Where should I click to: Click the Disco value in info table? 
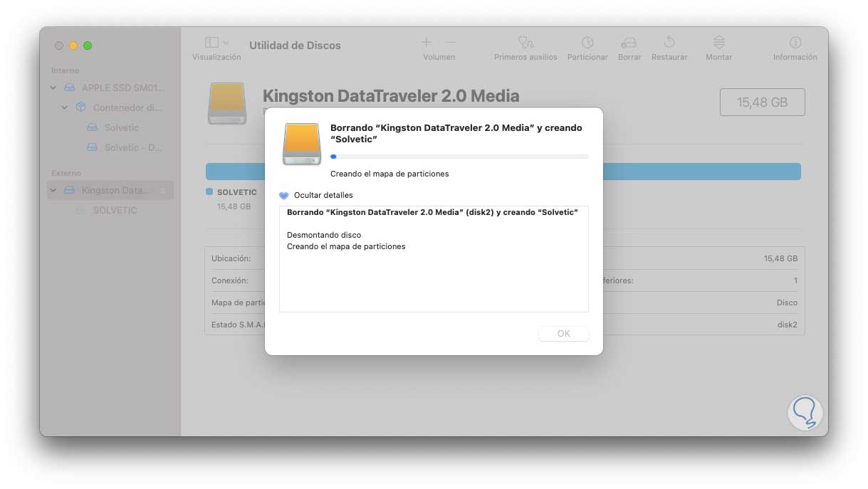tap(787, 303)
